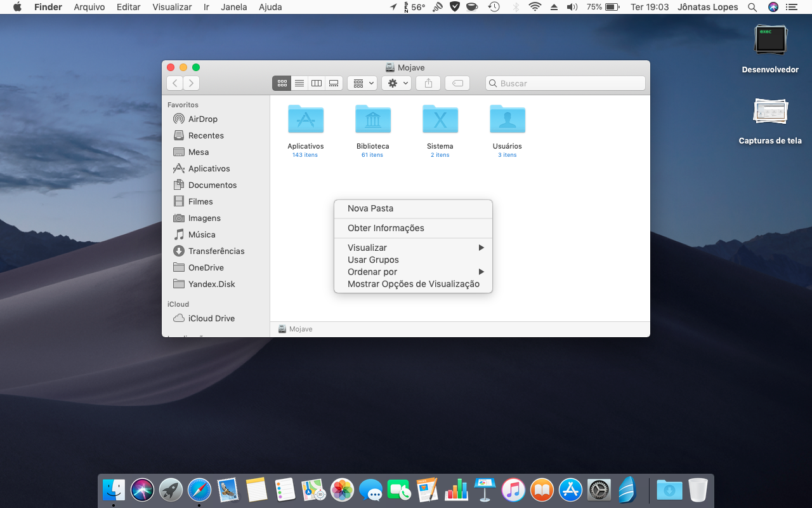Screen dimensions: 812x508
Task: Switch Finder to column view
Action: pos(317,83)
